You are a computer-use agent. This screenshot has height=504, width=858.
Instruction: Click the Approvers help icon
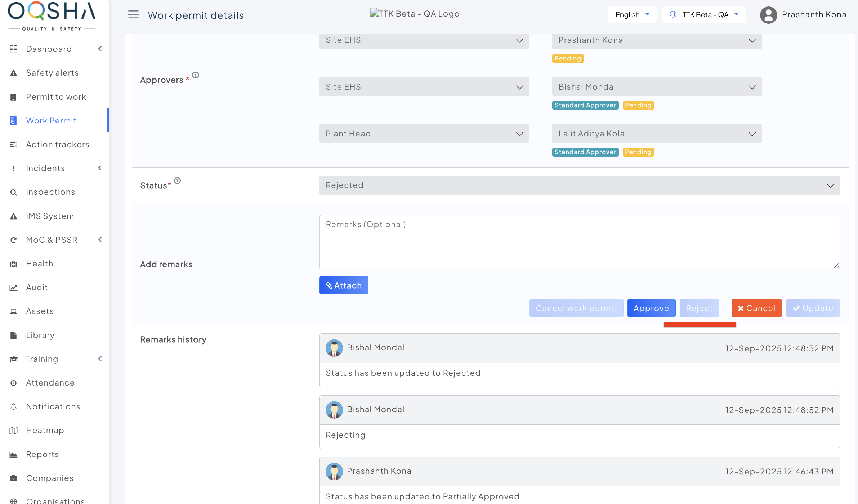[x=196, y=75]
